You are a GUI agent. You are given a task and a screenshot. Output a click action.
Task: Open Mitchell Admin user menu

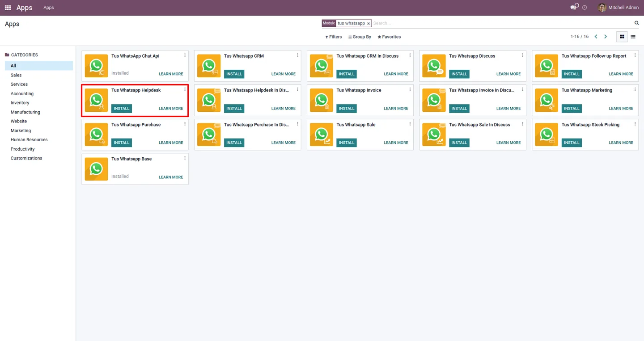[x=619, y=8]
